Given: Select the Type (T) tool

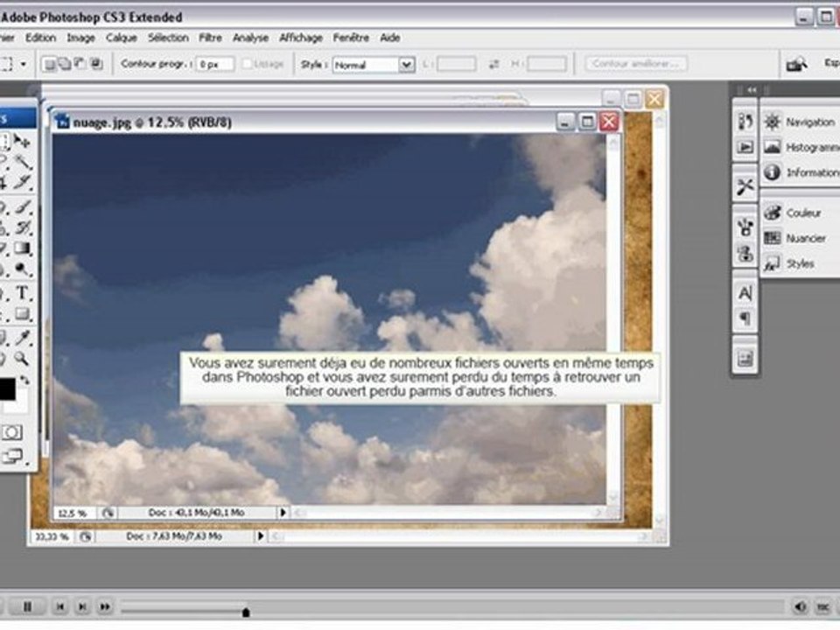Looking at the screenshot, I should pos(22,293).
